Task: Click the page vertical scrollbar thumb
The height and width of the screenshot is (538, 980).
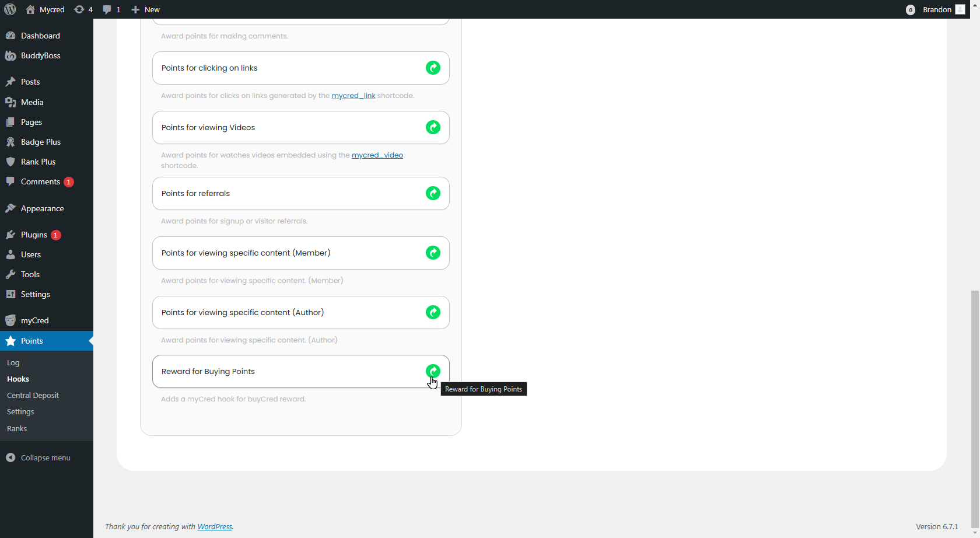Action: [x=975, y=408]
